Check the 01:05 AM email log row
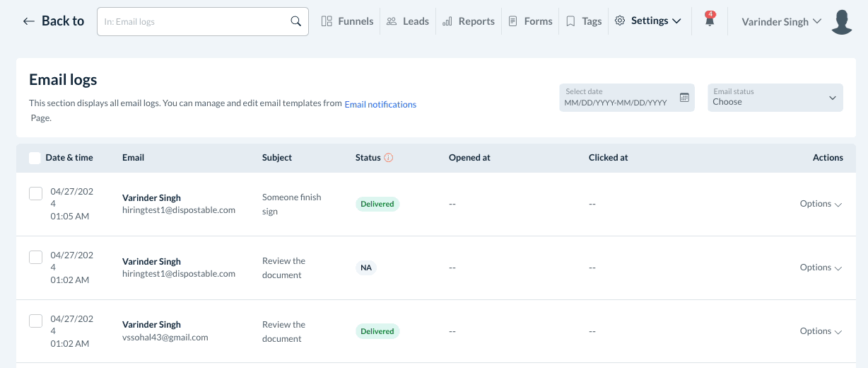Image resolution: width=868 pixels, height=368 pixels. pyautogui.click(x=35, y=193)
